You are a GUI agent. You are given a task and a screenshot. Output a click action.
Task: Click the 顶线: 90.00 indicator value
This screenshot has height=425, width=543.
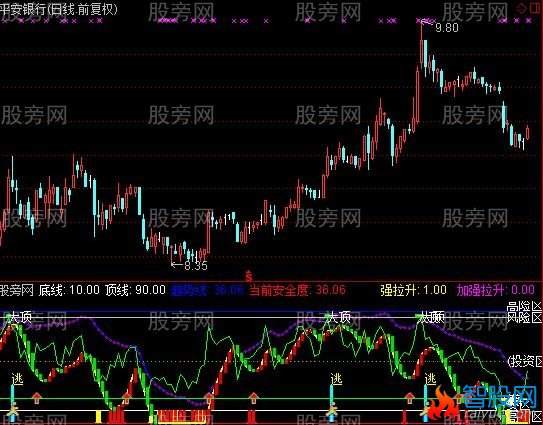point(135,290)
